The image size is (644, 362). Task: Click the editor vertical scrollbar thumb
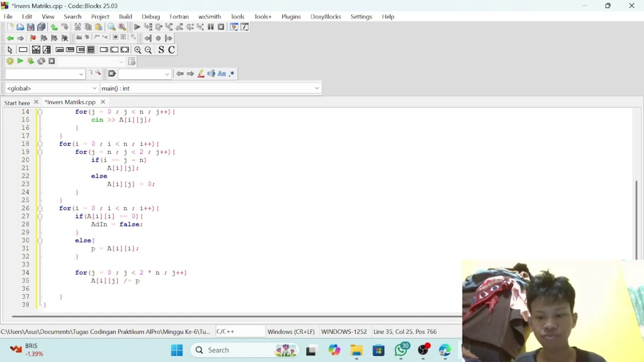pos(636,220)
